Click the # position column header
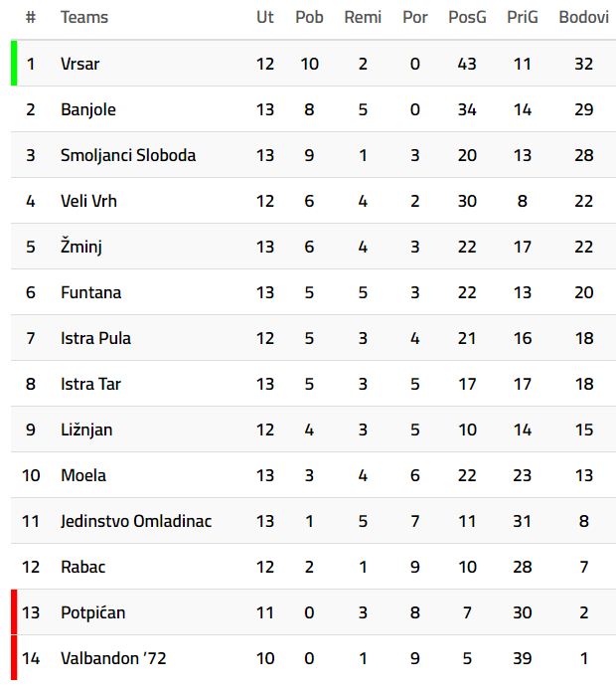 click(x=31, y=17)
